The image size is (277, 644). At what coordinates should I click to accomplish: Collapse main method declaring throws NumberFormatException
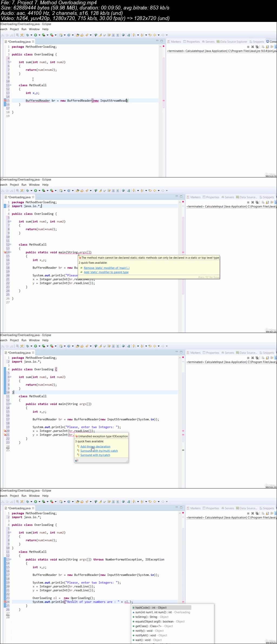tap(11, 559)
